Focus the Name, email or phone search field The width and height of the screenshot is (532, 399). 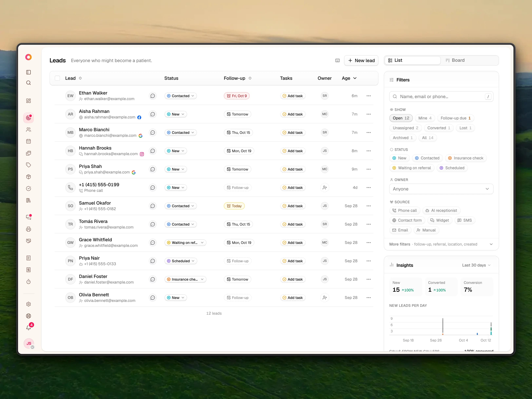(441, 97)
